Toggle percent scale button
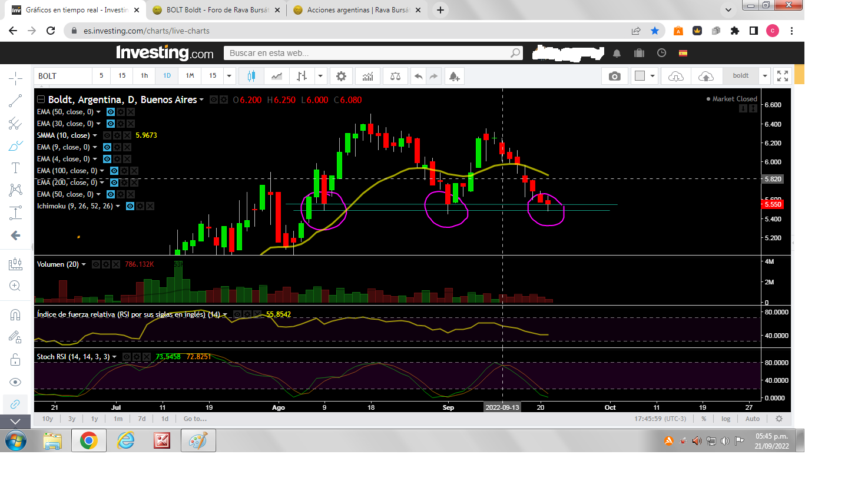Image resolution: width=848 pixels, height=504 pixels. tap(704, 419)
